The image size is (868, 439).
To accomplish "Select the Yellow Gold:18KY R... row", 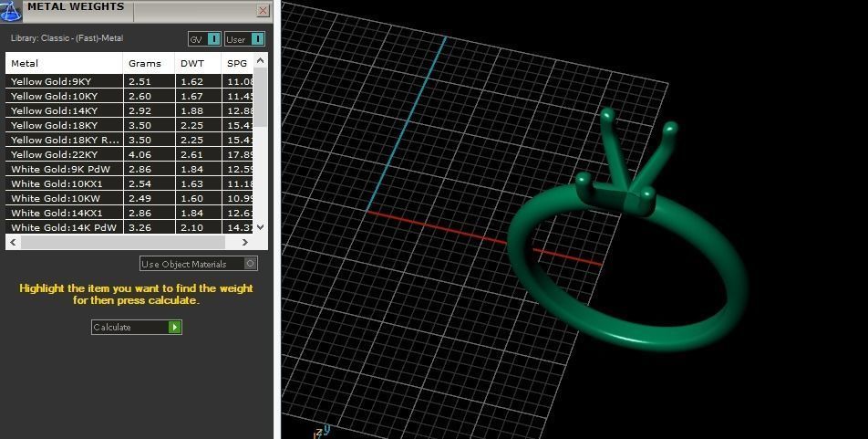I will (129, 140).
